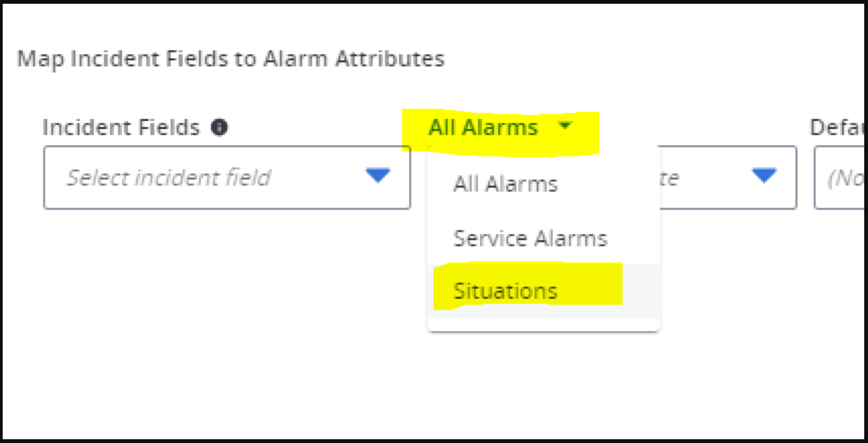This screenshot has height=443, width=868.
Task: Click the truncated Default column label
Action: click(836, 128)
